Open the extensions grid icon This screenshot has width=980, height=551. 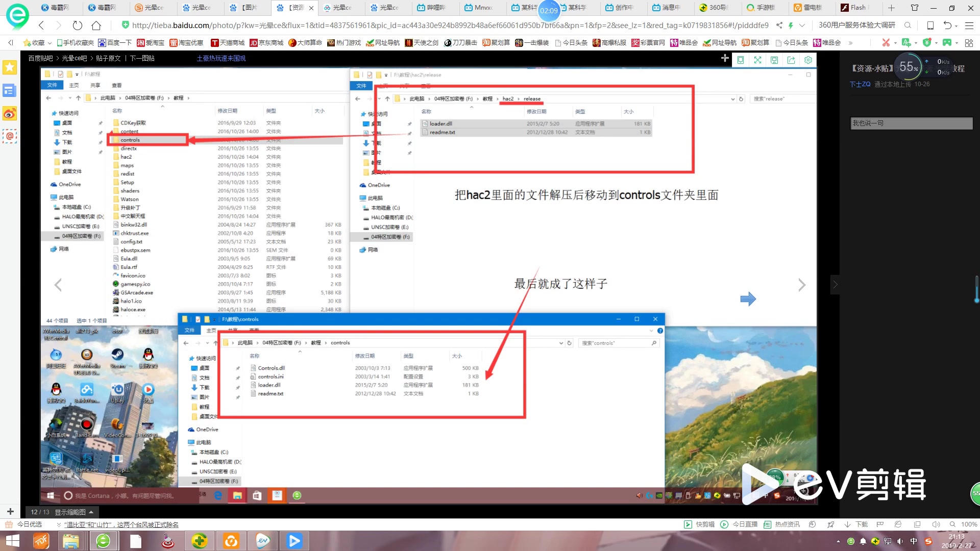969,43
